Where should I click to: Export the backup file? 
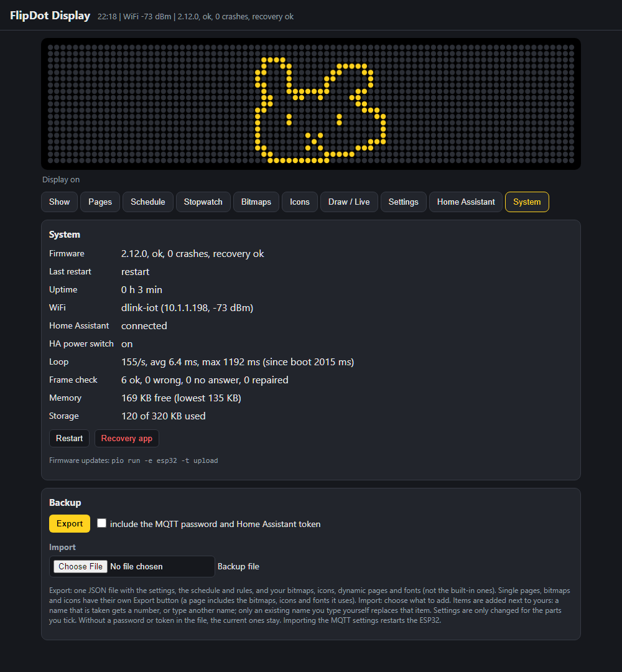coord(70,524)
